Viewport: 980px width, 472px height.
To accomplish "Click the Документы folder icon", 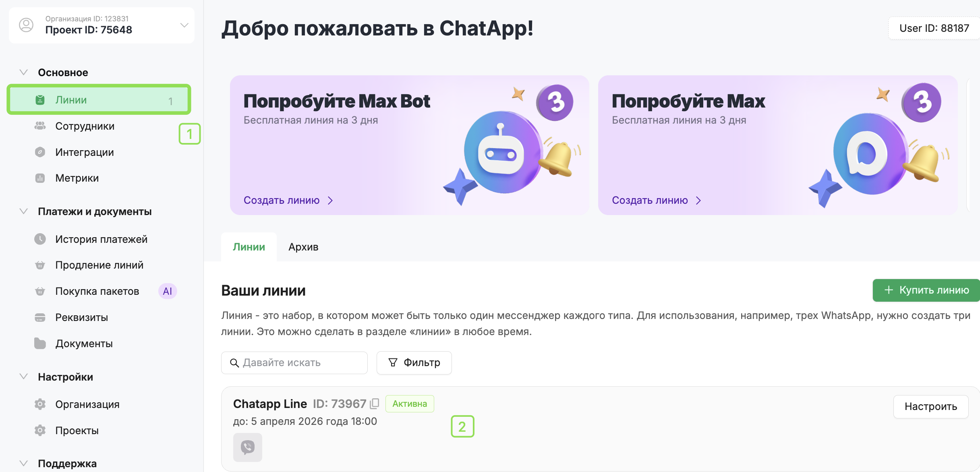I will [x=40, y=344].
